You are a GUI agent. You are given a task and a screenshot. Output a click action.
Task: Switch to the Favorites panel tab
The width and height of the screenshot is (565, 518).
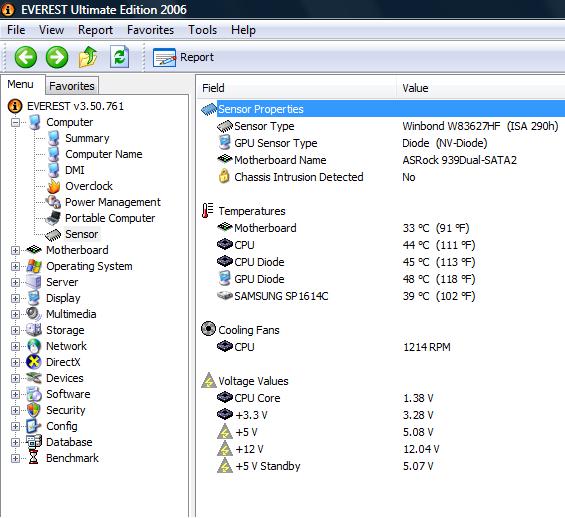(72, 86)
